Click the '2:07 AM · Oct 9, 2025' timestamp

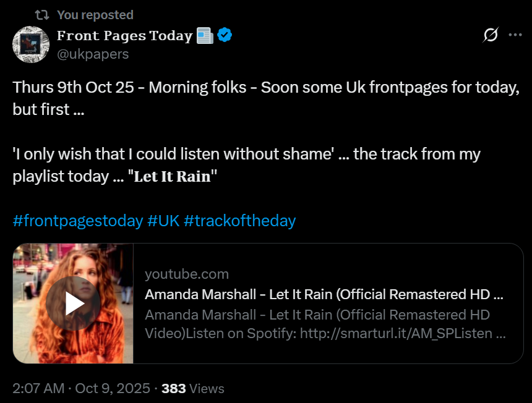click(x=81, y=388)
